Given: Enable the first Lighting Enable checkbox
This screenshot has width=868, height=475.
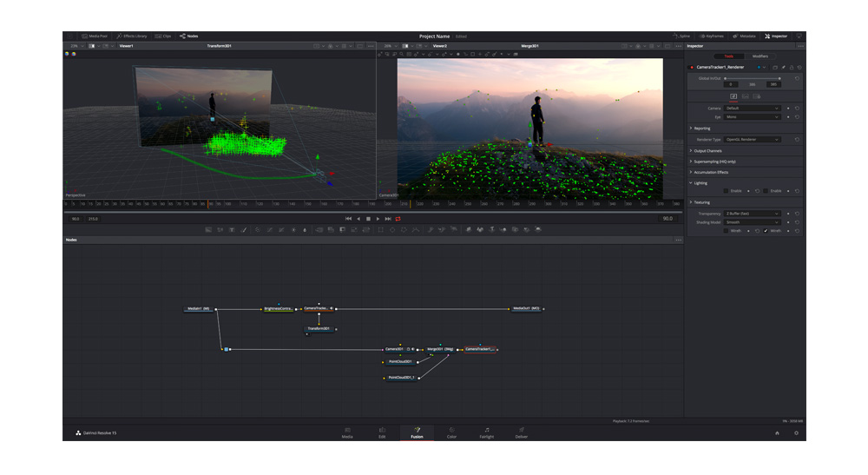Looking at the screenshot, I should pos(726,190).
